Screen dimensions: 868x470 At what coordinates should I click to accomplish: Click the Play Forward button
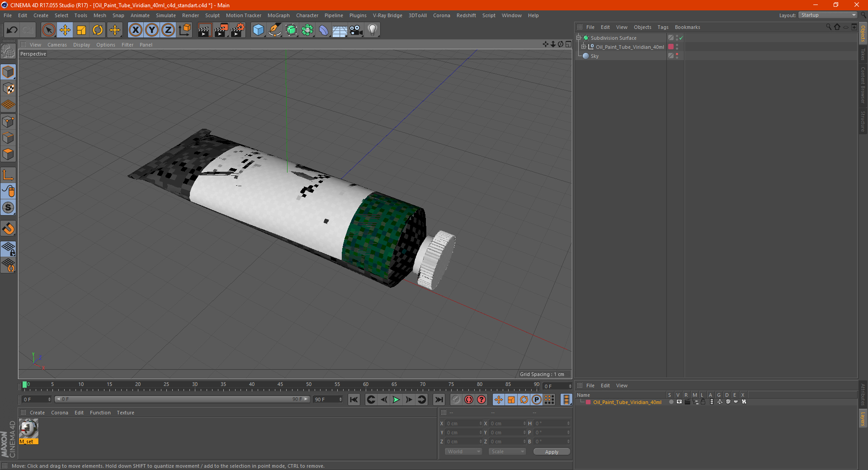pyautogui.click(x=396, y=399)
